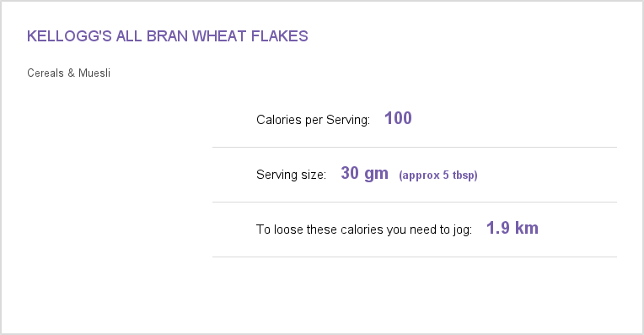The image size is (644, 335).
Task: Click the 1.9 km jog distance
Action: click(x=513, y=228)
